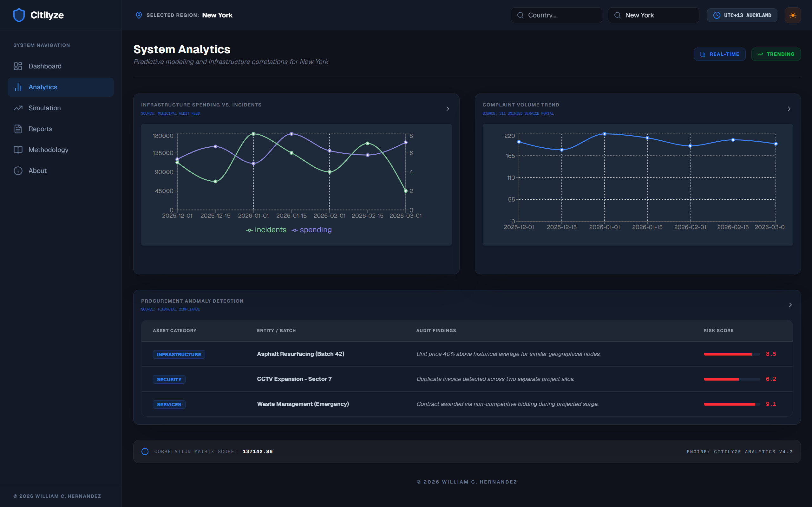This screenshot has width=812, height=507.
Task: Open Simulation from the sidebar
Action: (x=44, y=108)
